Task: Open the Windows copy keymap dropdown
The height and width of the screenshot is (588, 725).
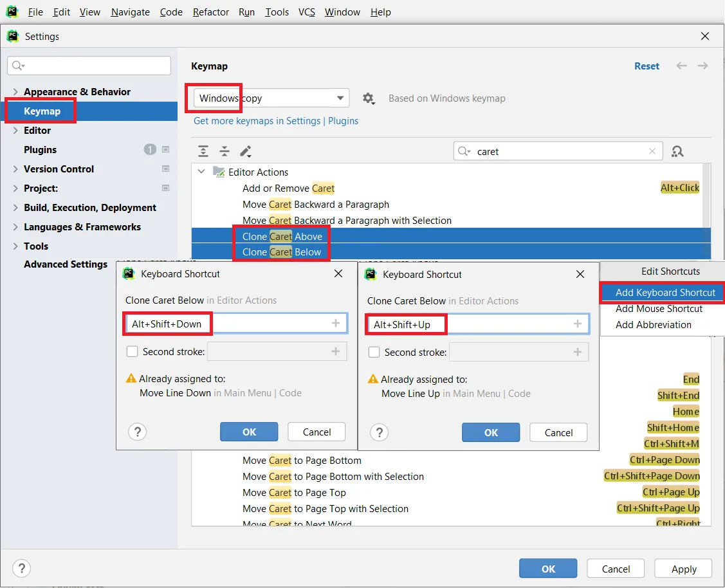Action: pos(271,98)
